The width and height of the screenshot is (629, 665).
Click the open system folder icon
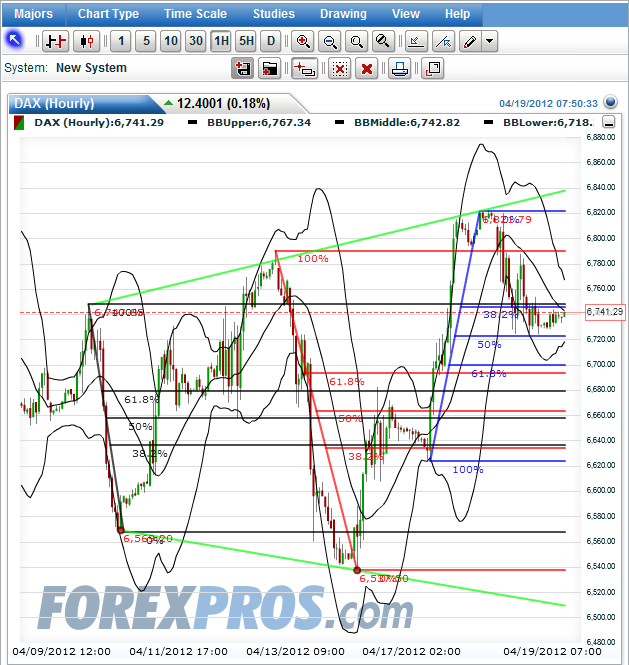coord(270,68)
